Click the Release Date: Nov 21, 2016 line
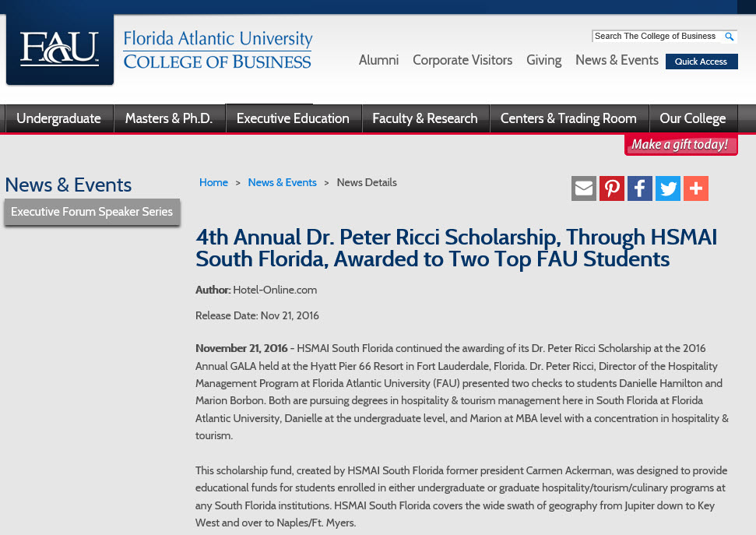 (x=257, y=315)
